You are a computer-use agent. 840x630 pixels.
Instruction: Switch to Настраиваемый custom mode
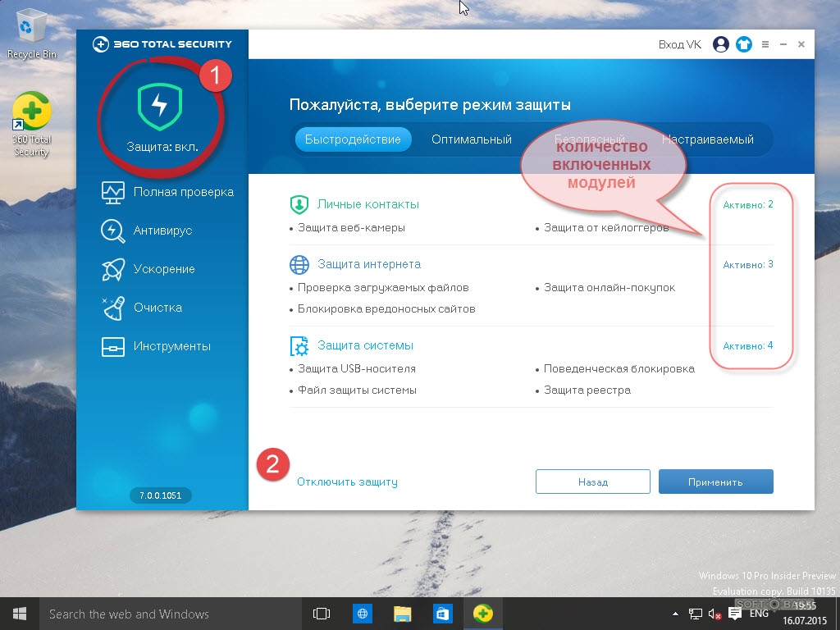[708, 139]
